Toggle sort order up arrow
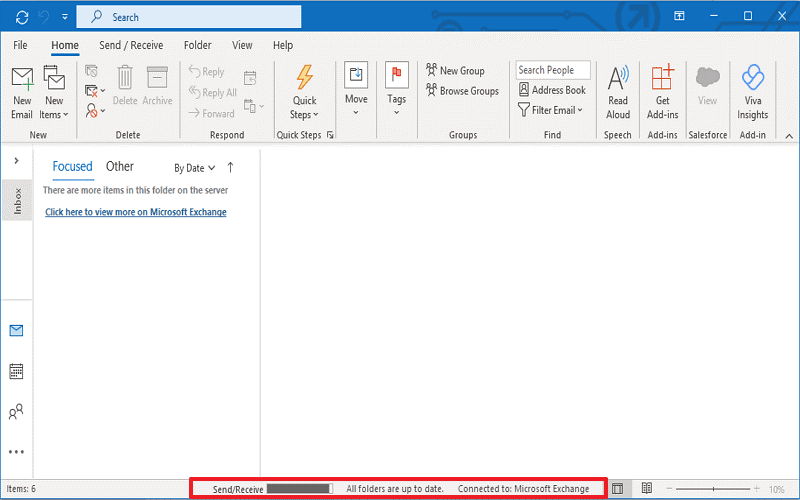800x500 pixels. [230, 167]
